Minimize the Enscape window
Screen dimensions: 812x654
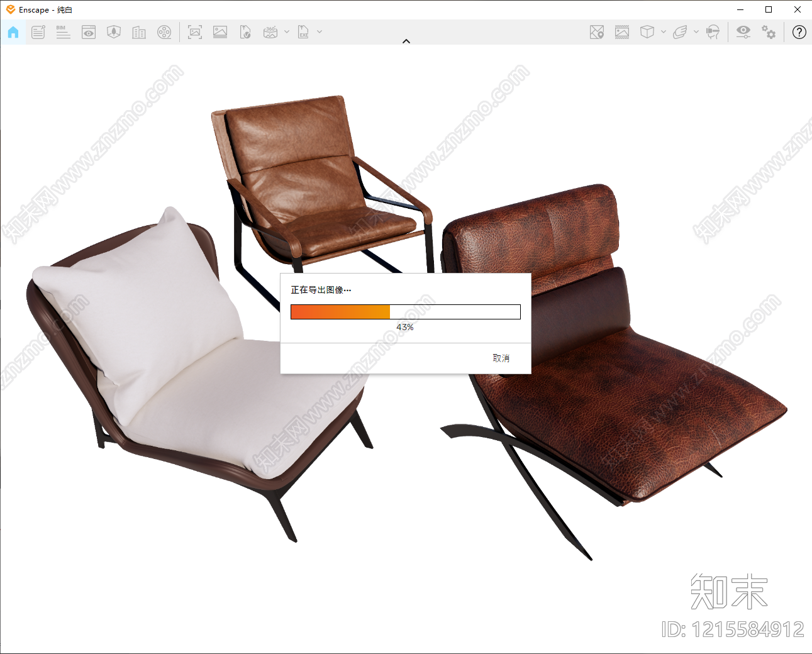740,9
